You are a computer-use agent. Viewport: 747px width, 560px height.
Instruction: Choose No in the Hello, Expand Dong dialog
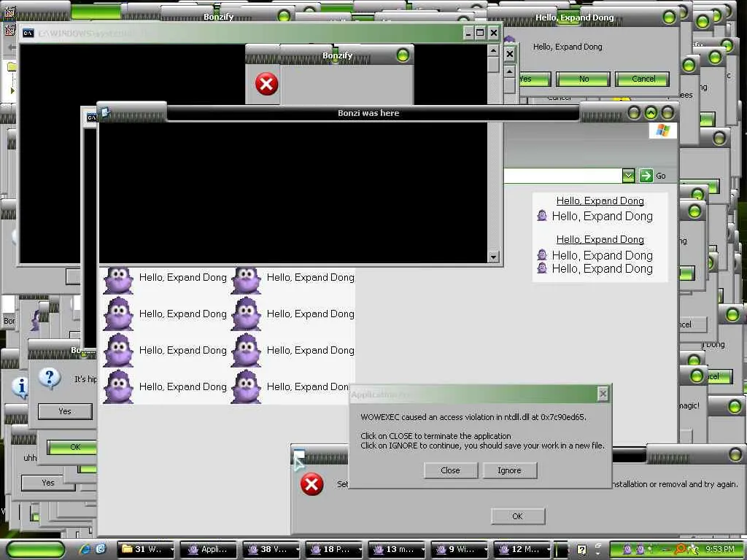583,79
